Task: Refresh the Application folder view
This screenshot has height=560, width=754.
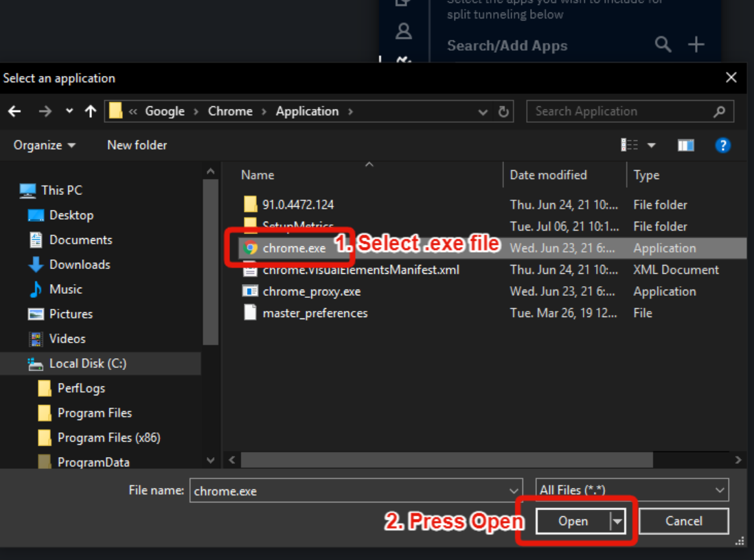Action: tap(503, 111)
